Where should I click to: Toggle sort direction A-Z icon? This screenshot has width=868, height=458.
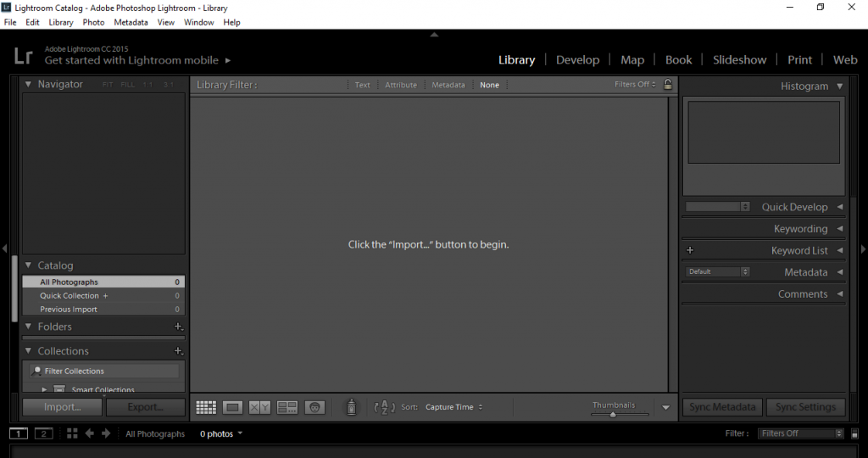coord(385,407)
